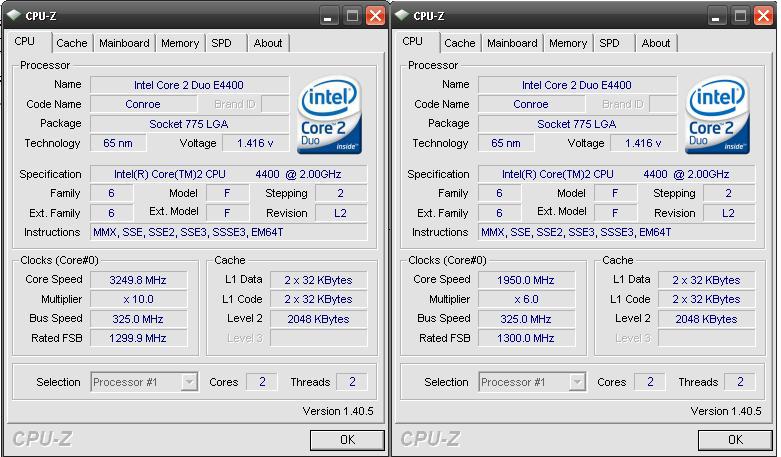Click the CPU-Z title icon in left window
Screen dimensions: 781x457
tap(13, 15)
